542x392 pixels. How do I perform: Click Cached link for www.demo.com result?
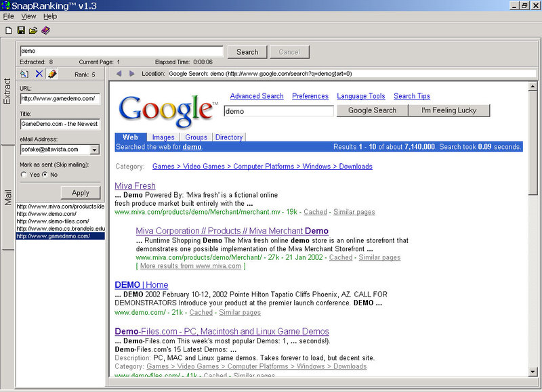201,313
